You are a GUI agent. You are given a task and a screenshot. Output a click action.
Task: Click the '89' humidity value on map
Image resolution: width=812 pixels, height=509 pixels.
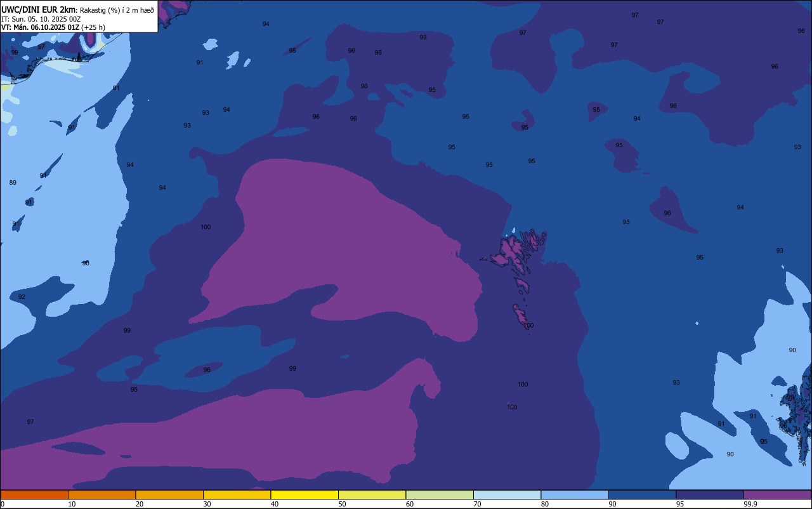[x=13, y=183]
